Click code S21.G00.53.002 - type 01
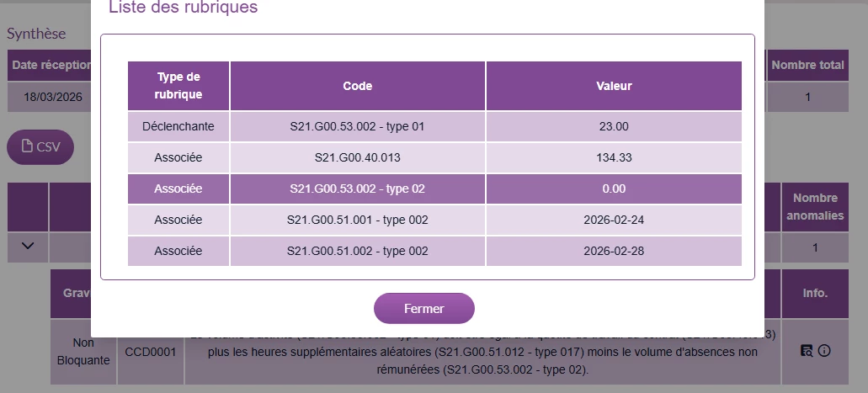This screenshot has height=393, width=868. click(x=357, y=126)
